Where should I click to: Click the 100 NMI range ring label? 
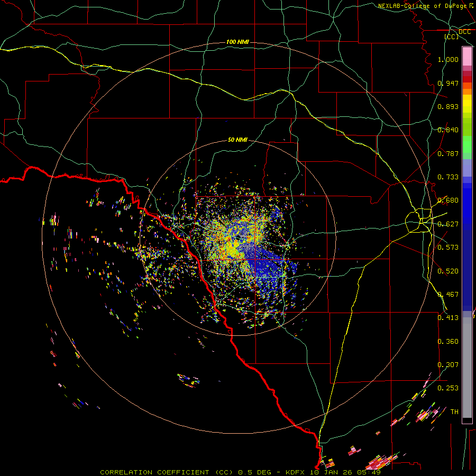point(237,42)
